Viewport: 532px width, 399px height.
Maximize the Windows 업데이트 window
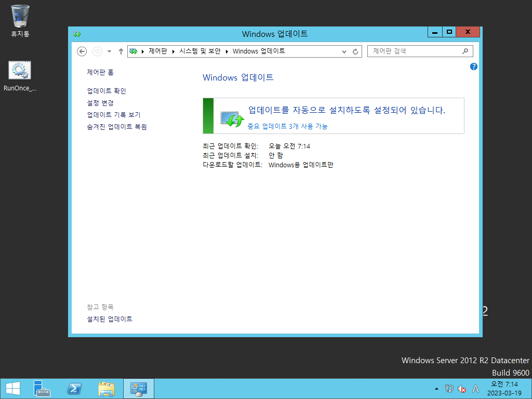click(449, 32)
